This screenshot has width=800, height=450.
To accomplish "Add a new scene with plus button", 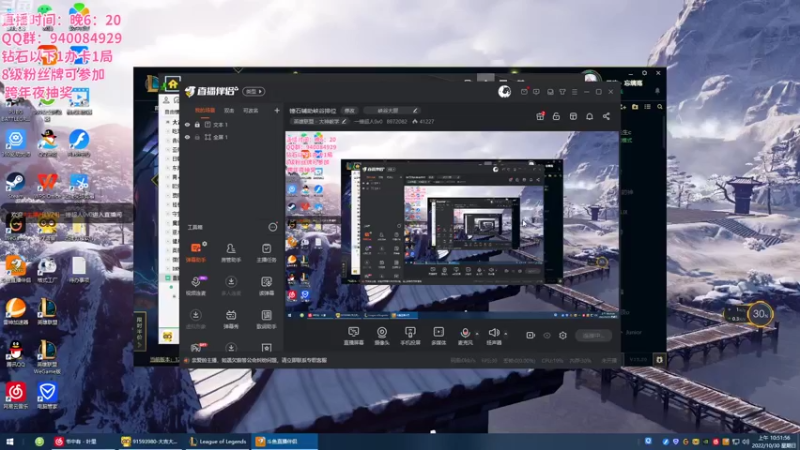I will tap(277, 110).
